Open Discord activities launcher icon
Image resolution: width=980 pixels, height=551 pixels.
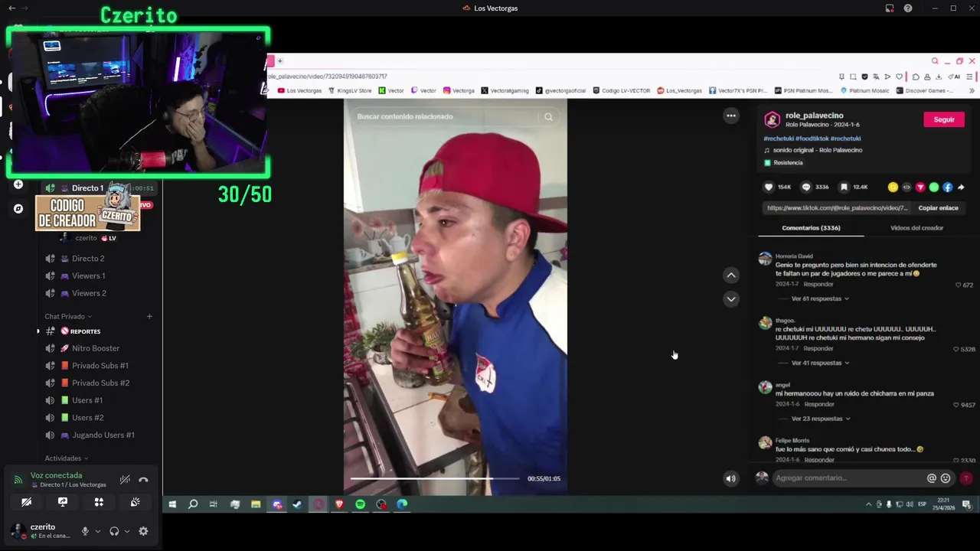coord(99,502)
